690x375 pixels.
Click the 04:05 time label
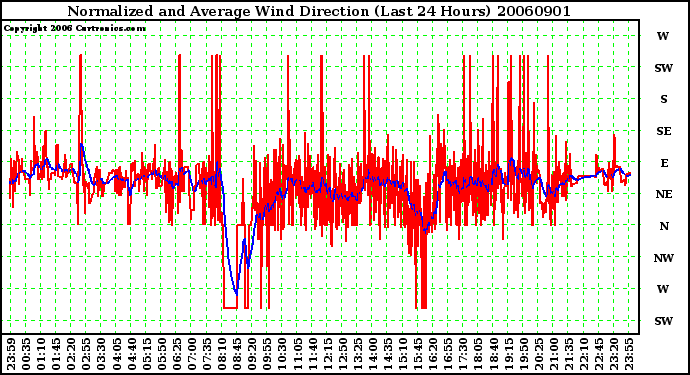(116, 354)
